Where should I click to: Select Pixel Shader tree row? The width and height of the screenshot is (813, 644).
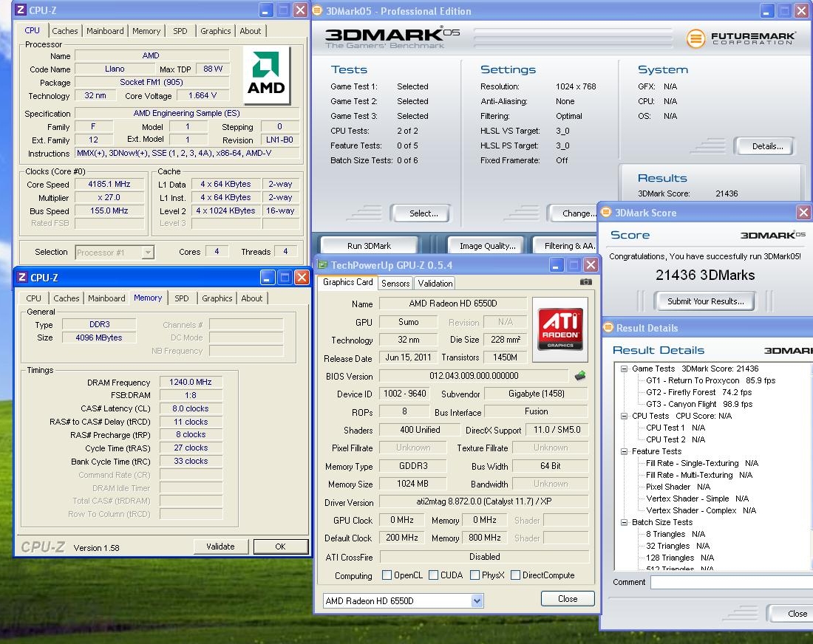coord(678,487)
